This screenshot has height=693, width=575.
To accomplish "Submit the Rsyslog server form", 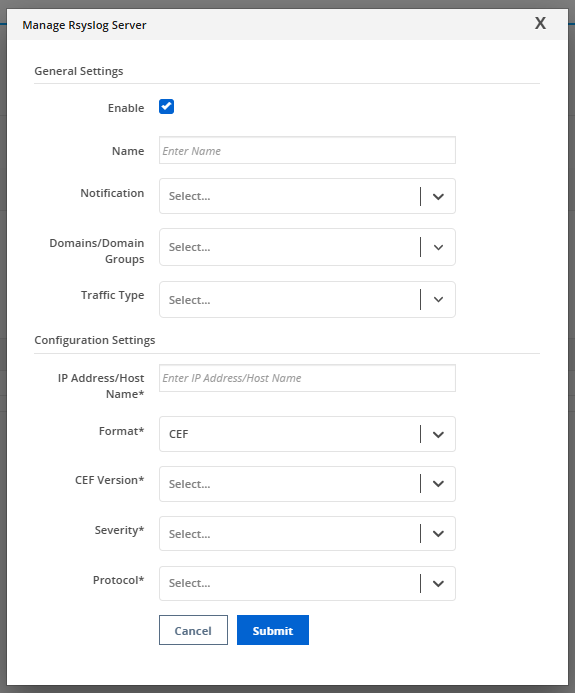I will [273, 630].
